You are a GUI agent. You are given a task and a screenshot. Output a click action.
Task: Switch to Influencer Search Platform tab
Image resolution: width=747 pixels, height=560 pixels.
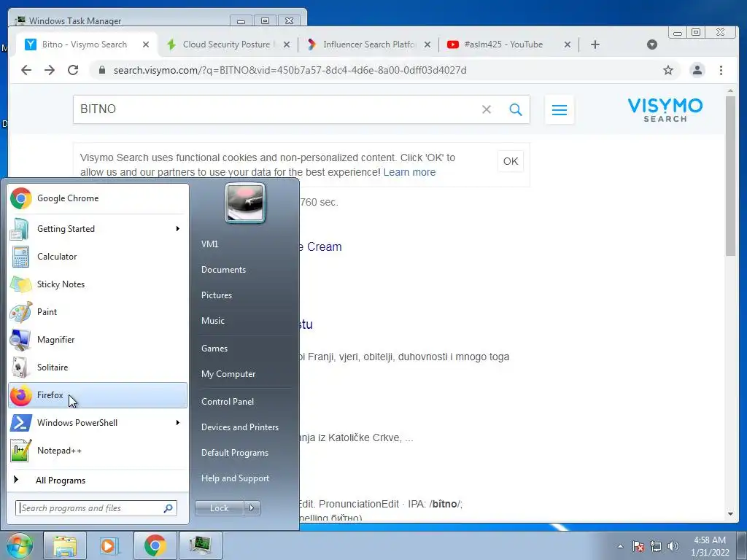point(369,44)
